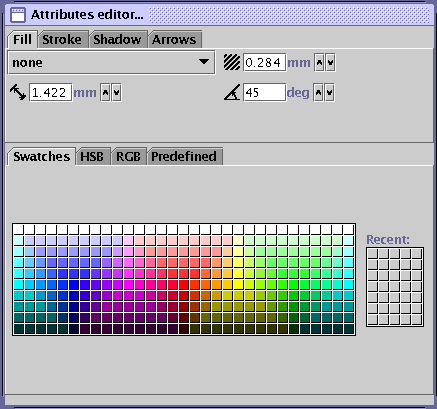The image size is (437, 409).
Task: Click the window icon in title bar
Action: click(x=18, y=15)
